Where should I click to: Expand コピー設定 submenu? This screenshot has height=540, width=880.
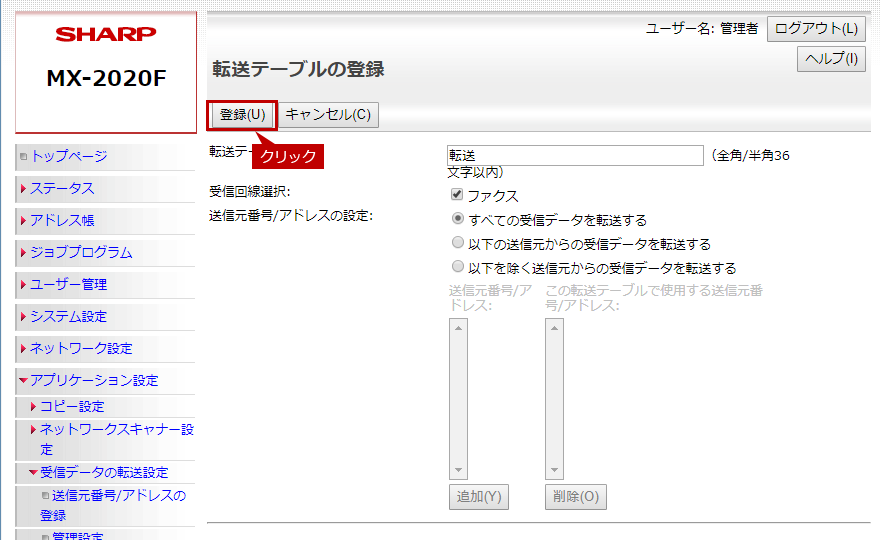click(x=72, y=407)
